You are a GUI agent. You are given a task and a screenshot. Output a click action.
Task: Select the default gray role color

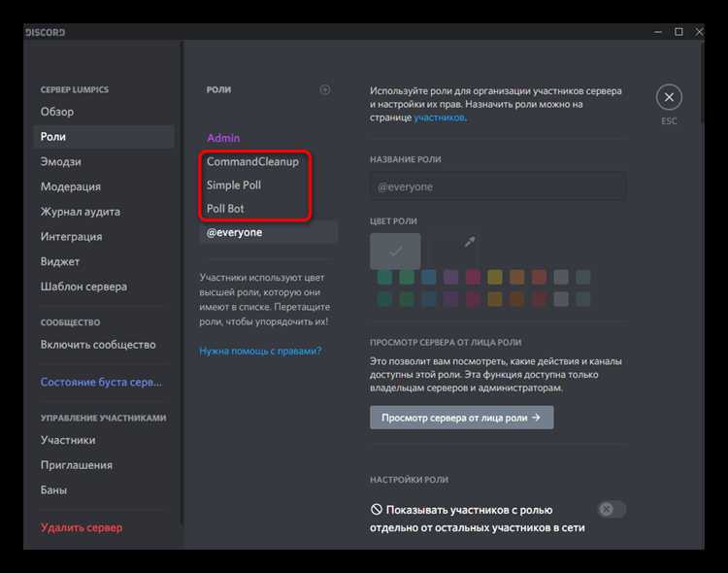[395, 252]
